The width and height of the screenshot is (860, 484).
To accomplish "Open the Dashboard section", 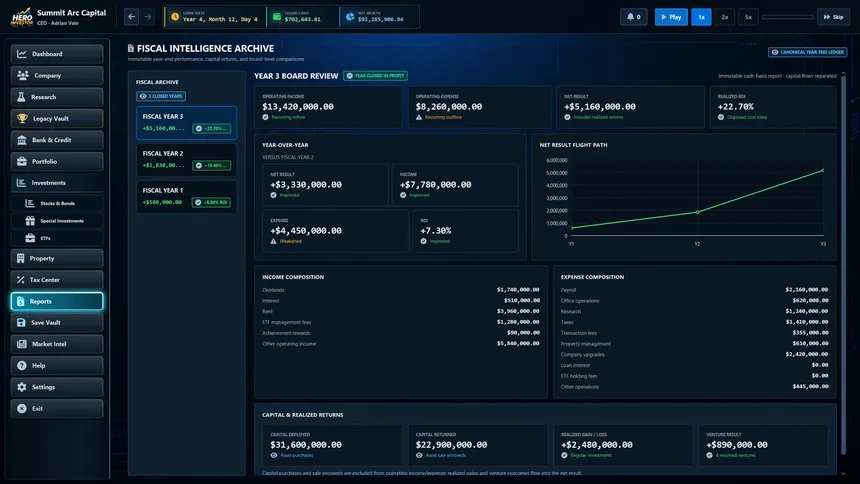I will (56, 54).
